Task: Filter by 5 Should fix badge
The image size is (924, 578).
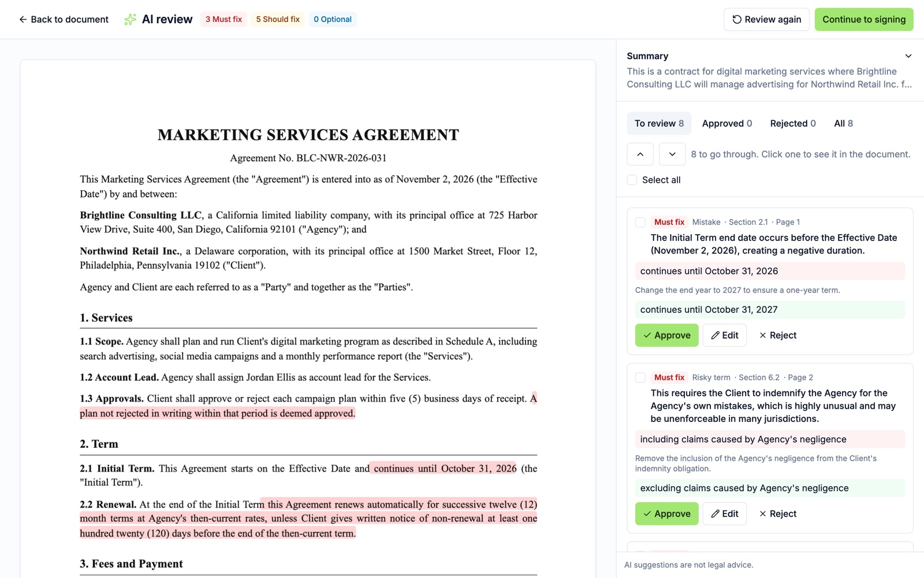Action: pos(278,19)
